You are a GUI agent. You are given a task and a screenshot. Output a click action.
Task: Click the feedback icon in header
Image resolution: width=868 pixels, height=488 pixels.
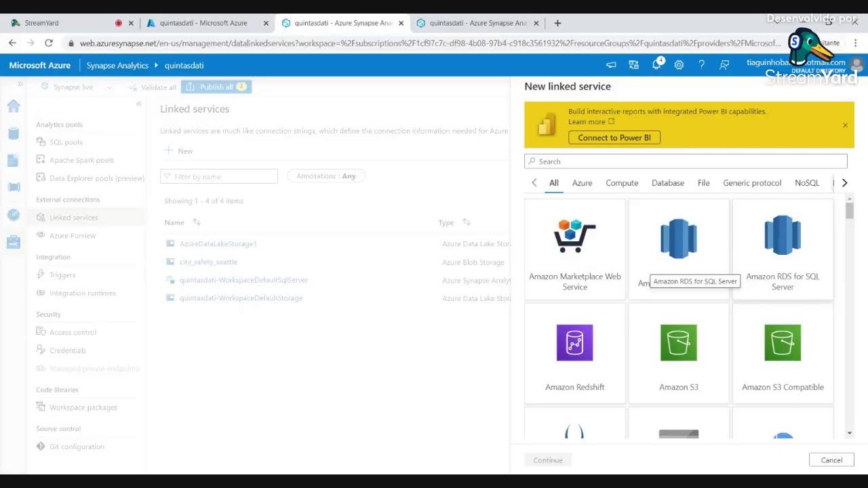click(724, 65)
